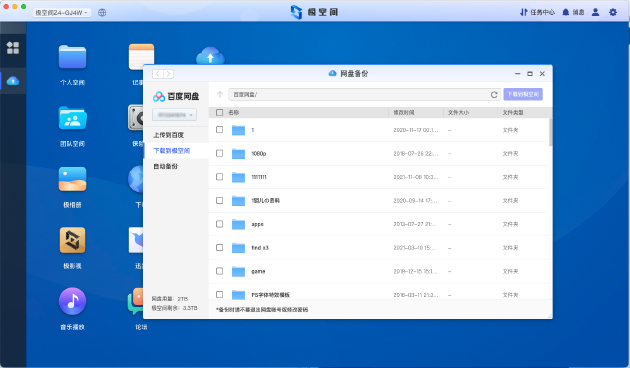Click the 极空间 logo in header
630x368 pixels.
(314, 12)
